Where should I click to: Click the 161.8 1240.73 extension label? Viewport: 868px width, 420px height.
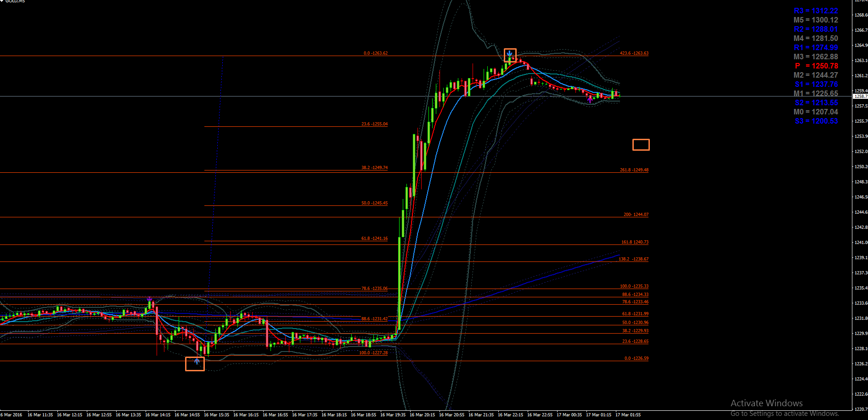pyautogui.click(x=635, y=242)
